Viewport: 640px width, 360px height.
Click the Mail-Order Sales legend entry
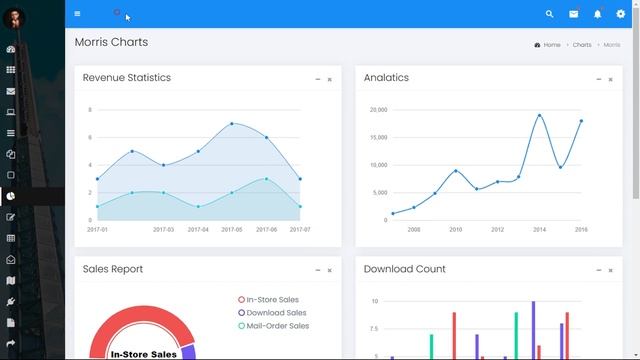273,326
